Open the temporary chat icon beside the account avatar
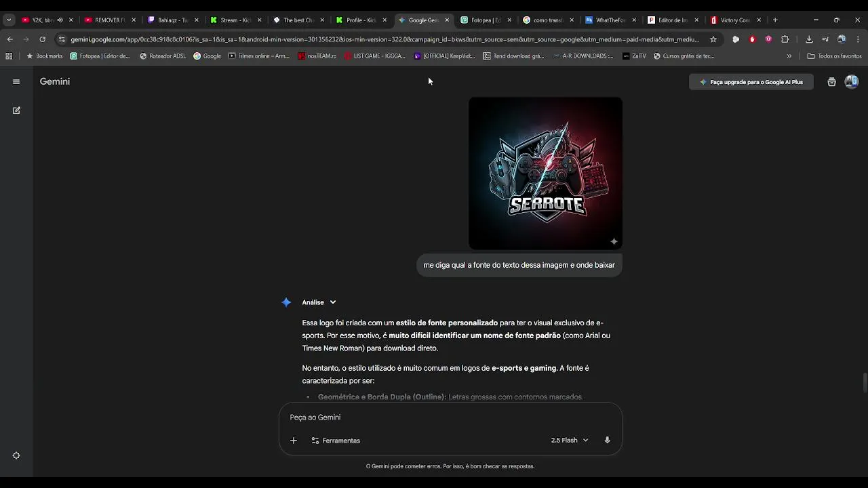The image size is (868, 488). pyautogui.click(x=831, y=82)
